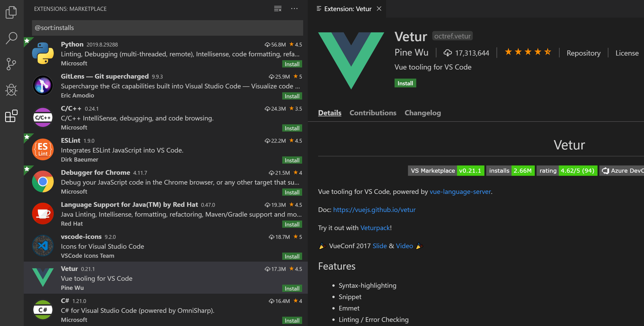Click the Repository link for Vetur
644x326 pixels.
tap(583, 53)
